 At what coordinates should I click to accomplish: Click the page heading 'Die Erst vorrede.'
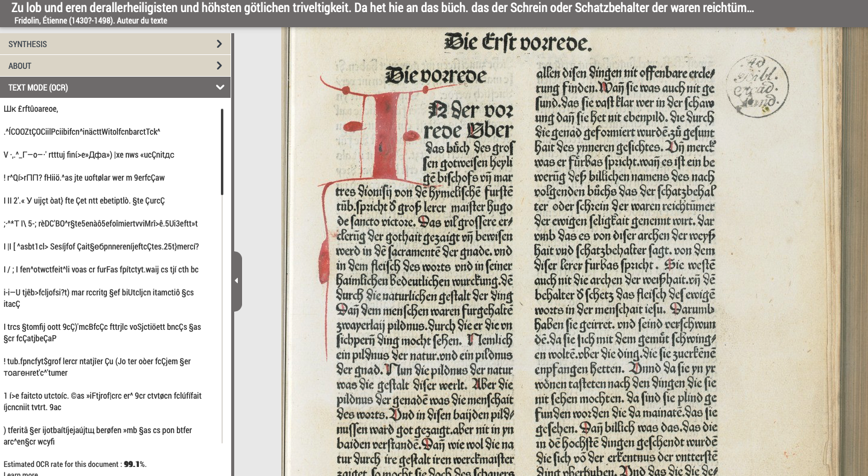tap(518, 43)
